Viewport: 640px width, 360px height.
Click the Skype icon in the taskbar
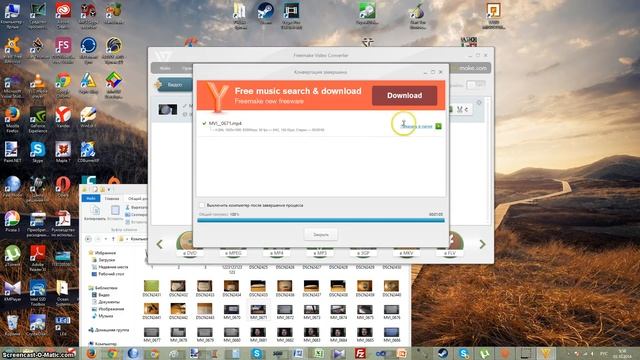pos(257,353)
